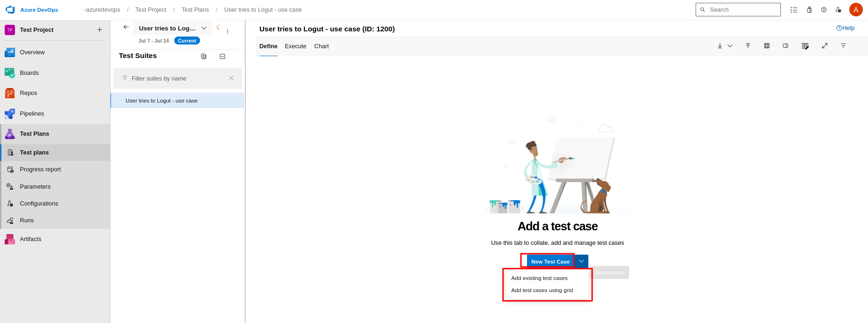Enter full screen mode with expand arrows

[x=824, y=46]
